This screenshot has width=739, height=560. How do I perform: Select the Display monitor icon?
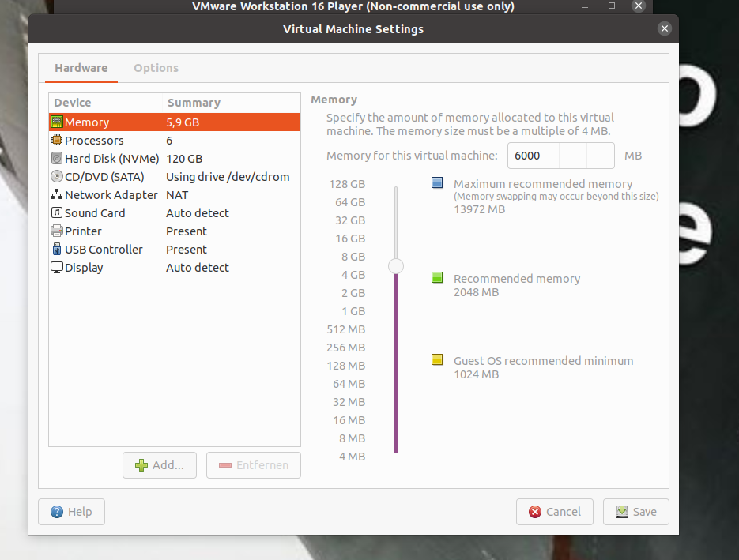point(57,268)
